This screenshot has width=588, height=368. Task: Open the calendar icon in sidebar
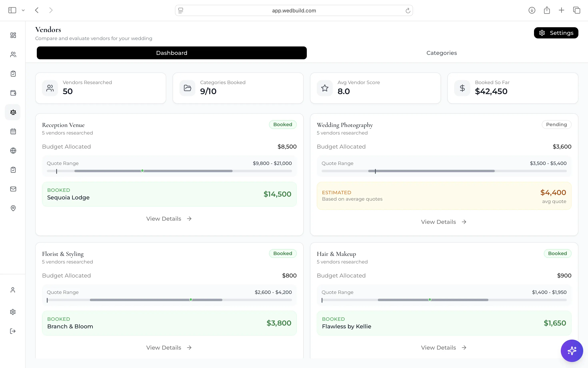[13, 131]
